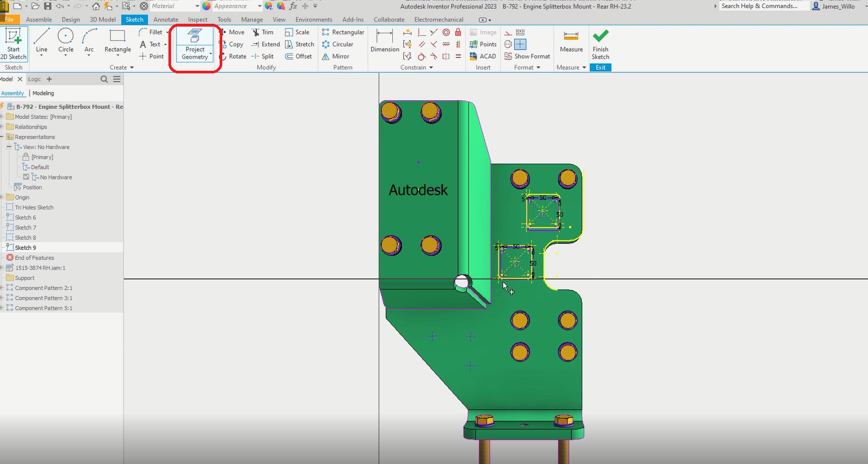The height and width of the screenshot is (464, 868).
Task: Insert Points into the sketch
Action: pyautogui.click(x=483, y=44)
